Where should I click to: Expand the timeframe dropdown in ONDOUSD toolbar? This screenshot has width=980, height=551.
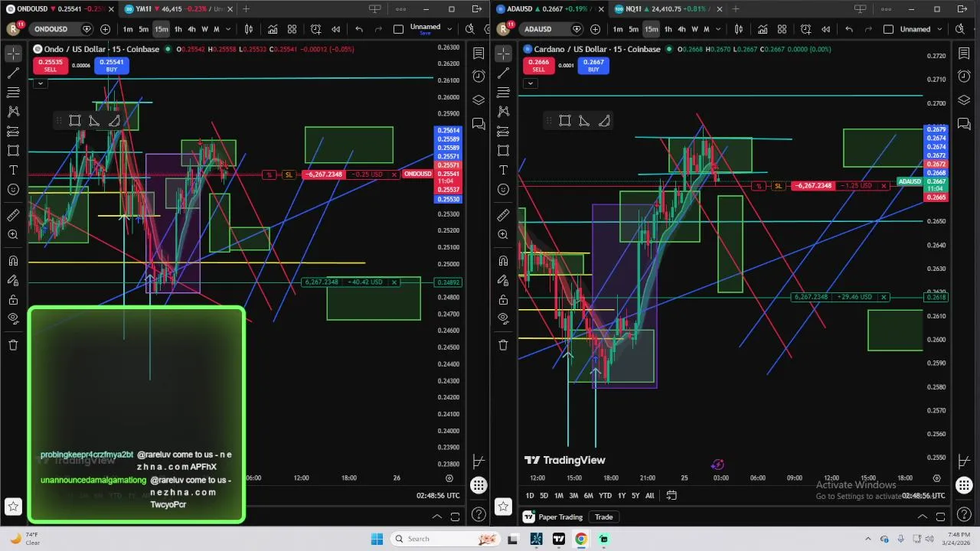(227, 29)
